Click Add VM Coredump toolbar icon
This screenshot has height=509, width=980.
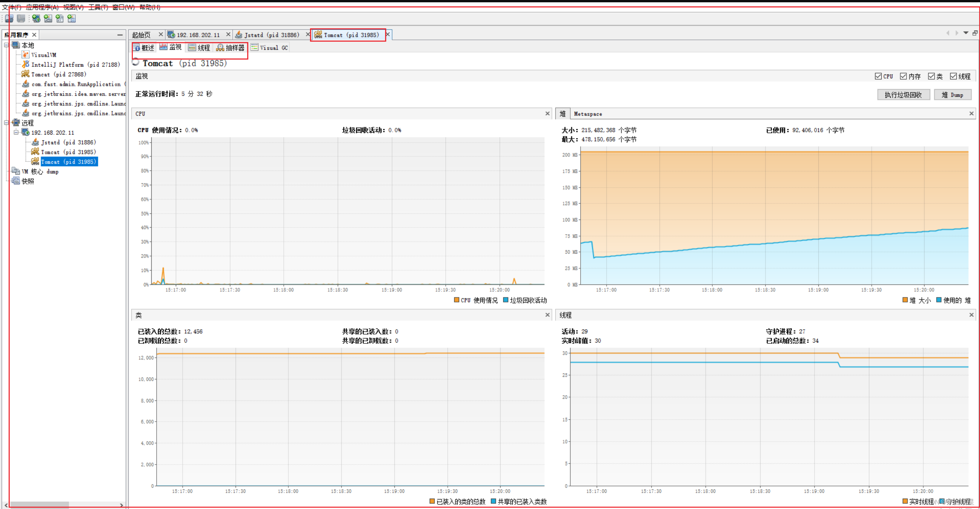pos(60,18)
